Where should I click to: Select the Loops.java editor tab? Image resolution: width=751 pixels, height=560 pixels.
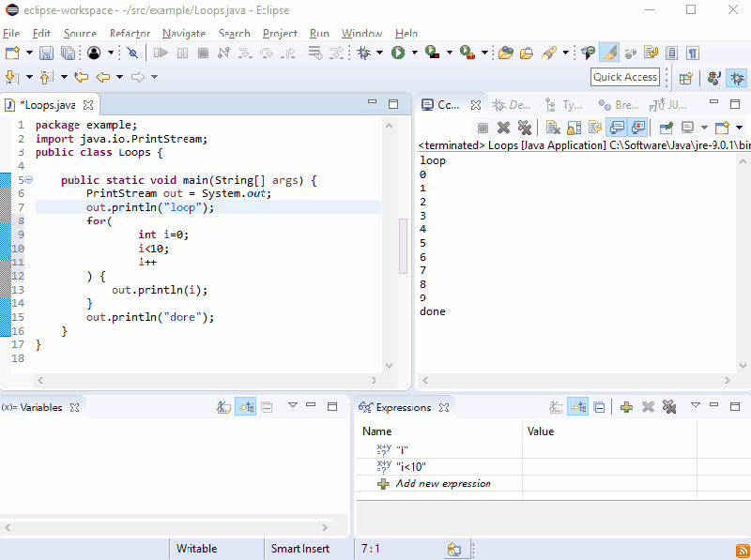tap(48, 105)
